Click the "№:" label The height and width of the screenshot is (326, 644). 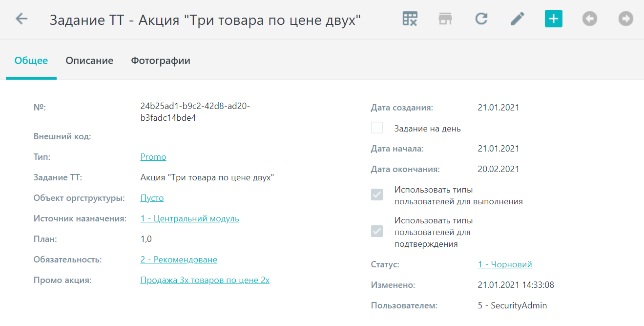point(40,107)
